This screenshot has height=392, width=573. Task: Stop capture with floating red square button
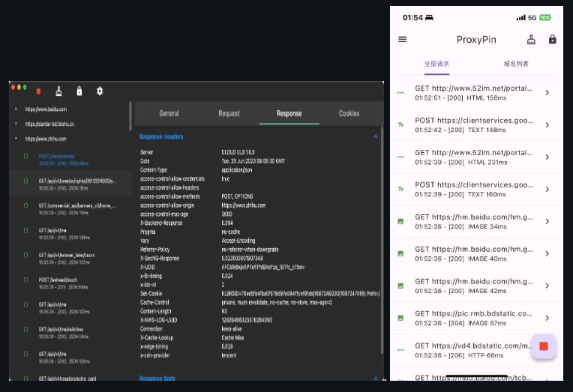tap(544, 346)
